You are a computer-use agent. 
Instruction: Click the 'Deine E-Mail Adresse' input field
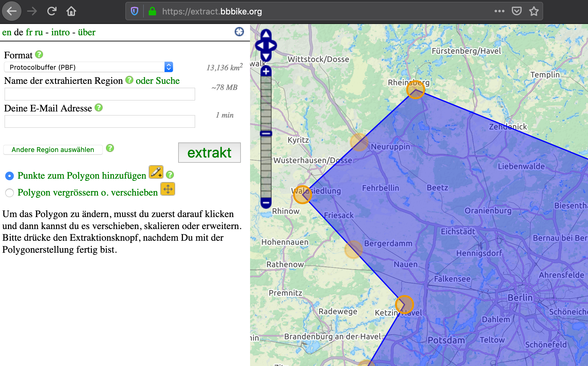pyautogui.click(x=100, y=122)
